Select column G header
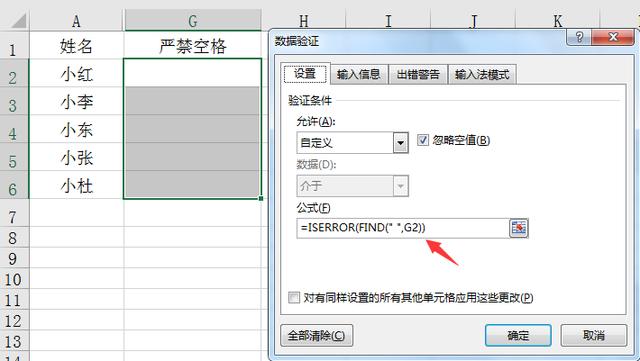640x361 pixels. click(193, 20)
